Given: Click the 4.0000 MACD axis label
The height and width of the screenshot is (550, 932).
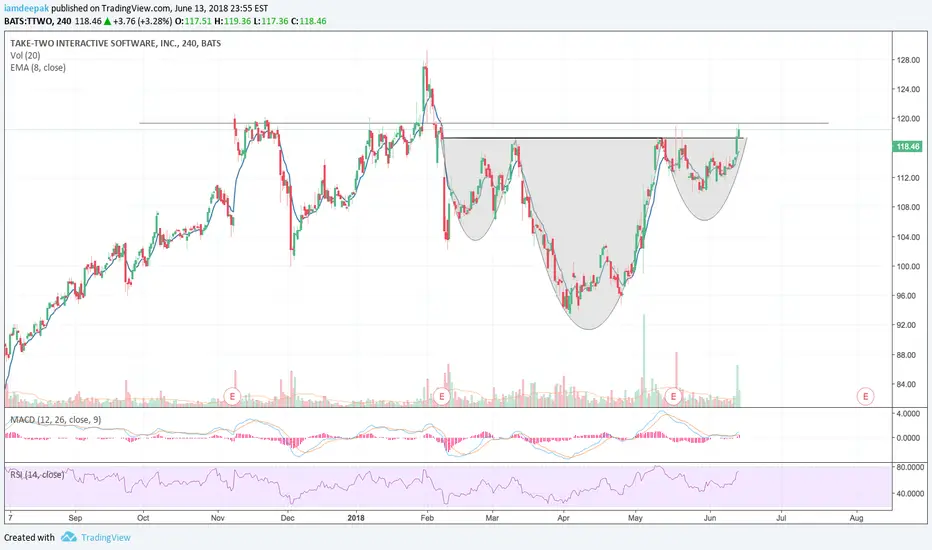Looking at the screenshot, I should [909, 413].
